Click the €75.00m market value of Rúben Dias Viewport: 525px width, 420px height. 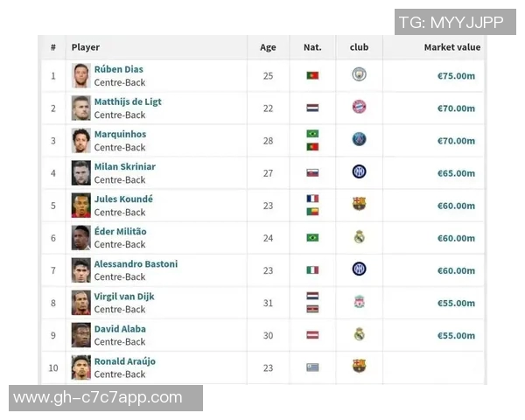(x=456, y=76)
